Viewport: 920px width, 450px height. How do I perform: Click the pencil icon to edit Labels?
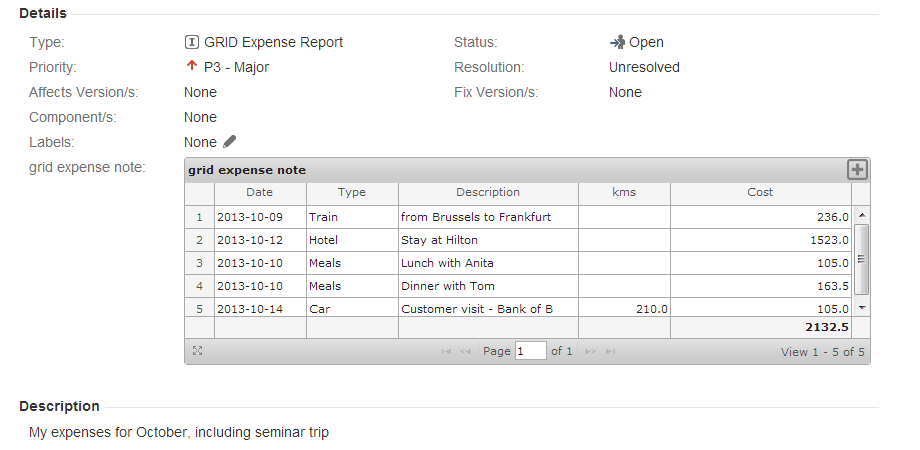(230, 142)
